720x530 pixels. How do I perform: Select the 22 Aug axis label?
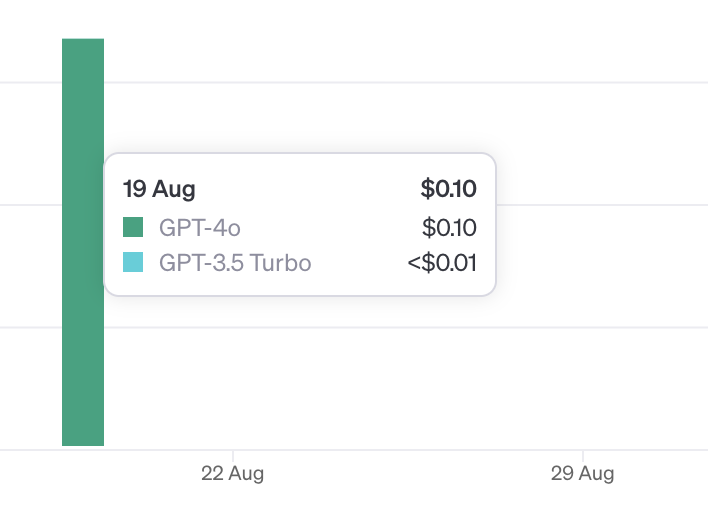coord(232,474)
